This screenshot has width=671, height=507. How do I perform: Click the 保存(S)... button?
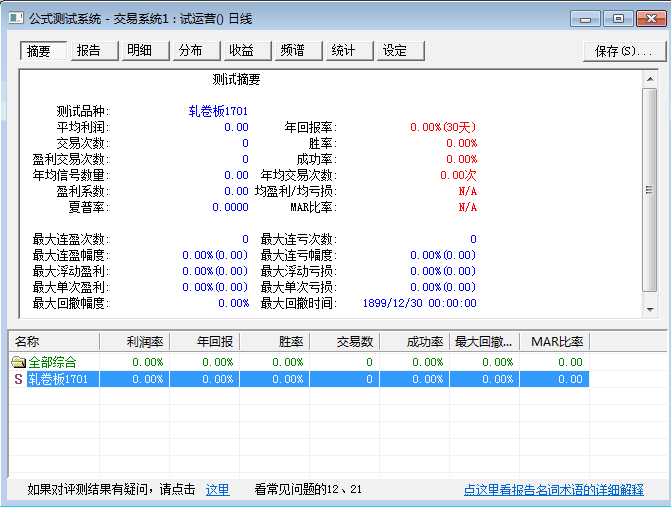[x=624, y=51]
